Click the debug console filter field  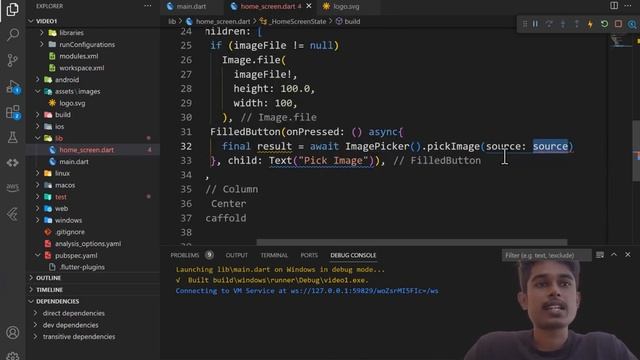click(x=546, y=255)
